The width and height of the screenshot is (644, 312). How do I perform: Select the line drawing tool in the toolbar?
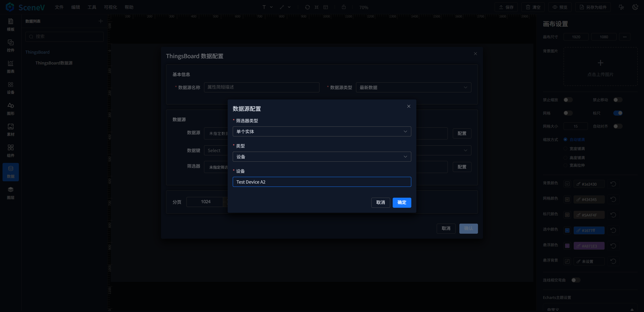coord(282,7)
